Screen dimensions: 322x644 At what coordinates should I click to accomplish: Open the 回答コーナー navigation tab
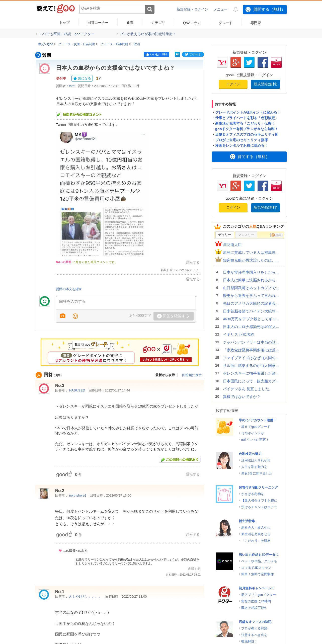98,23
